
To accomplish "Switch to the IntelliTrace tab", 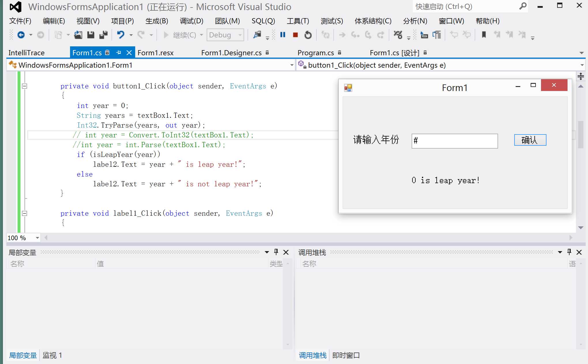I will click(x=27, y=53).
